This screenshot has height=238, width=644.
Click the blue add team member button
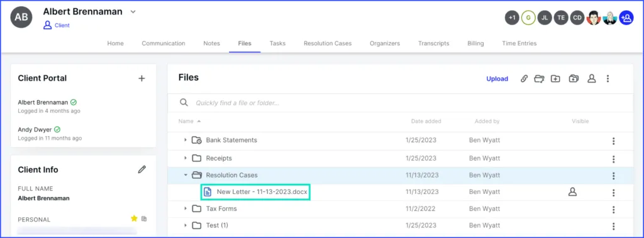coord(626,18)
